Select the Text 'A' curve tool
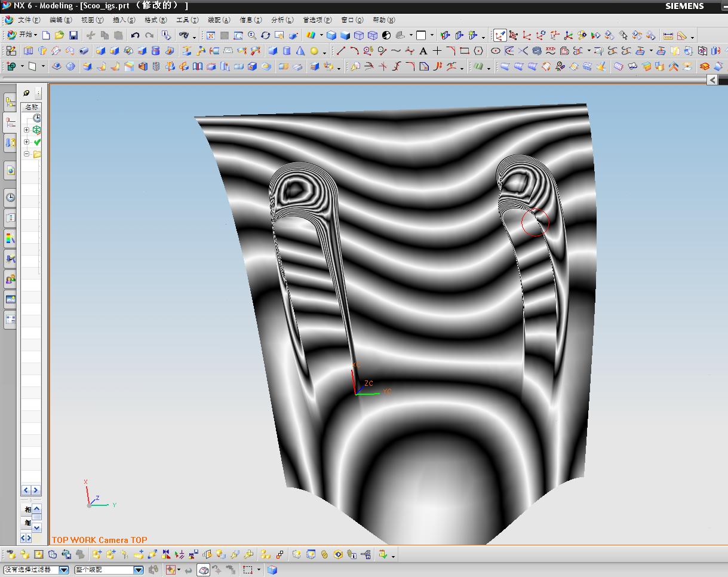Screen dimensions: 728x577 pos(423,51)
